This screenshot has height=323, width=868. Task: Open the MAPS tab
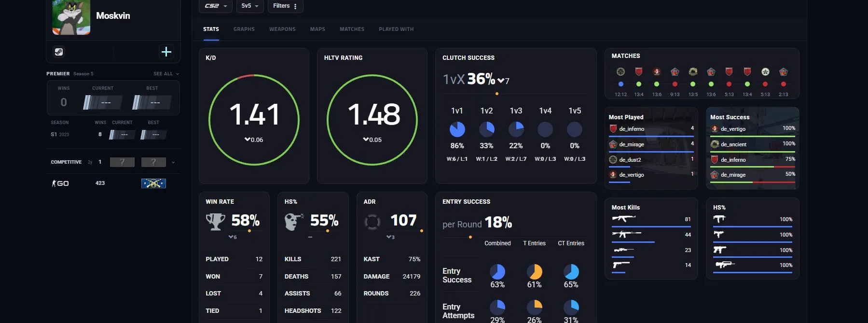coord(317,29)
